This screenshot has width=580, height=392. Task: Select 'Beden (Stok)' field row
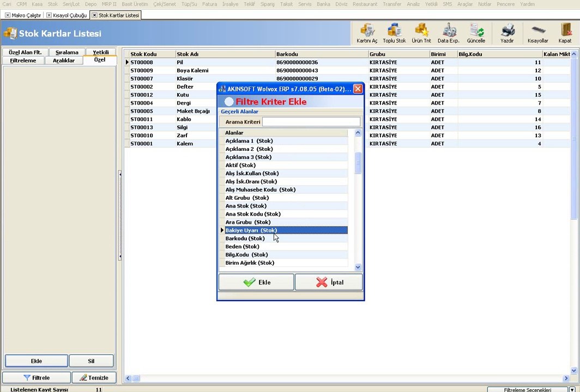click(286, 247)
